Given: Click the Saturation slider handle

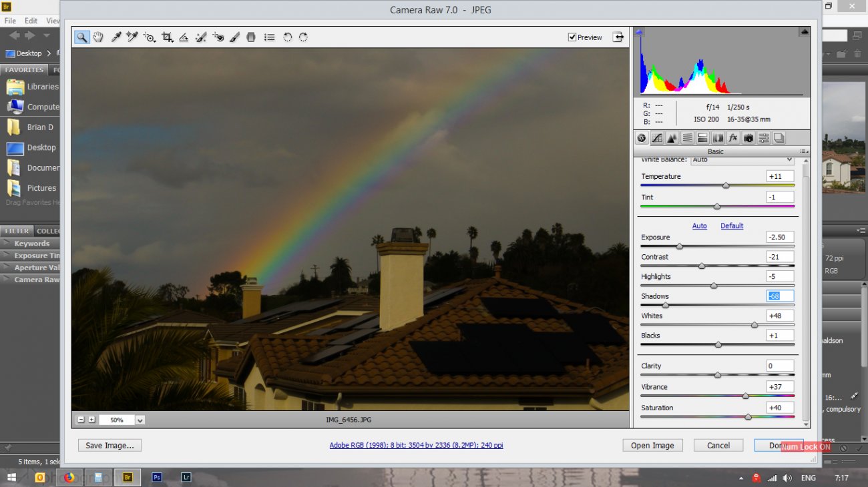Looking at the screenshot, I should pyautogui.click(x=748, y=416).
